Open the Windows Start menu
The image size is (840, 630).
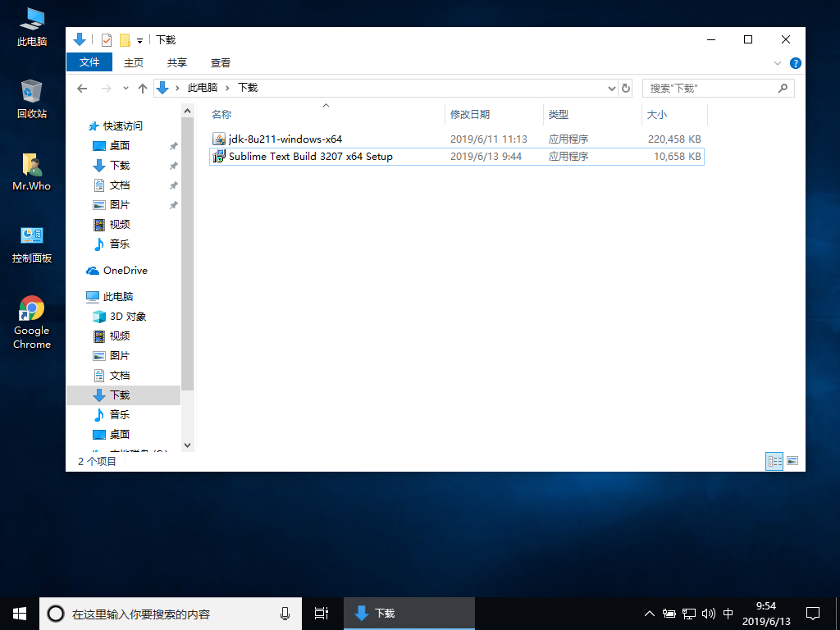20,614
